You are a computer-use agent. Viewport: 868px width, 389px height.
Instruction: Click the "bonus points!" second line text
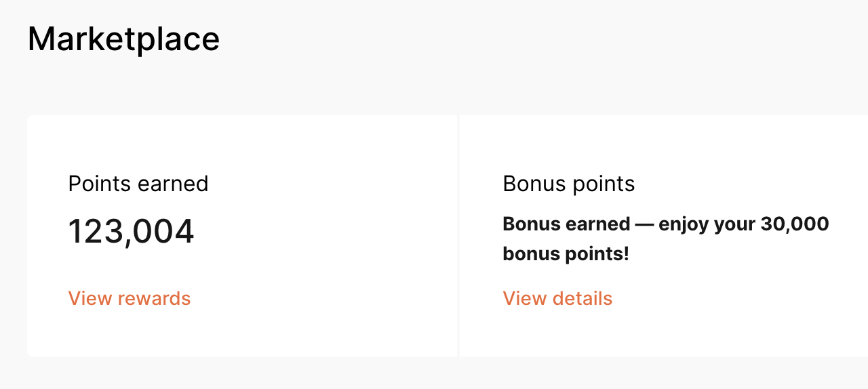pos(566,254)
